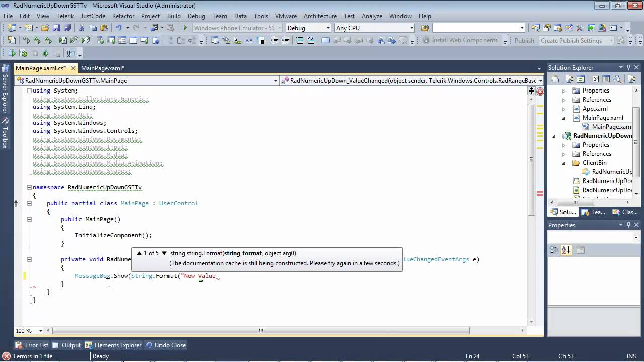
Task: Open the Windows Phone Emulator target dropdown
Action: (279, 28)
